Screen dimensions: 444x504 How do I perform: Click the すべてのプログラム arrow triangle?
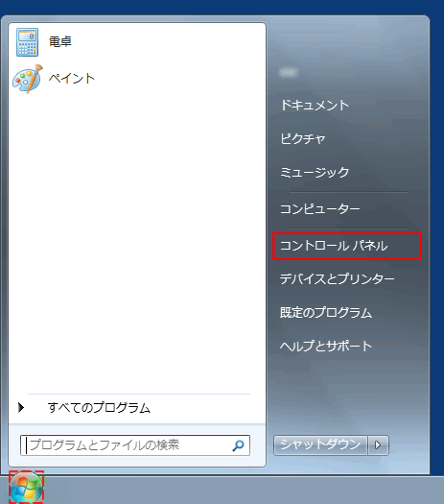[x=21, y=407]
